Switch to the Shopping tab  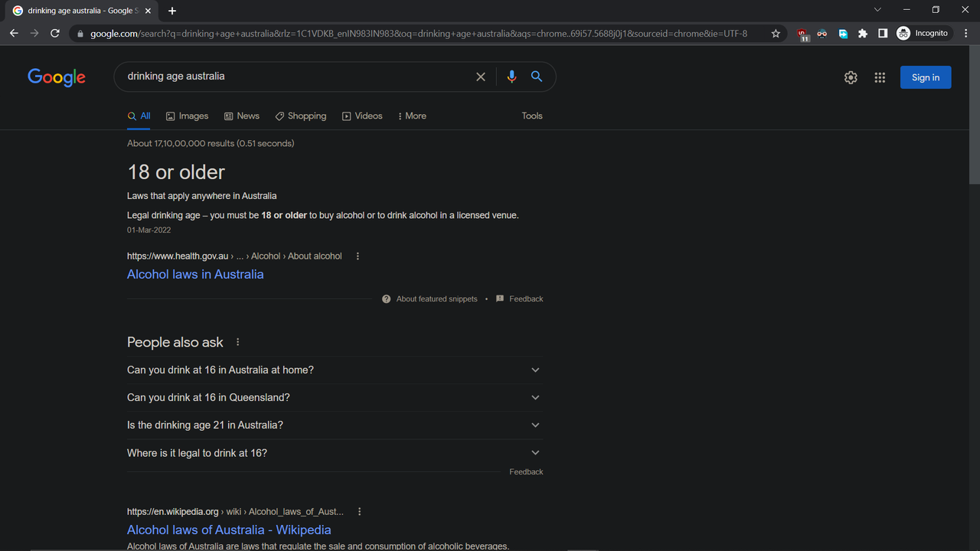tap(301, 116)
